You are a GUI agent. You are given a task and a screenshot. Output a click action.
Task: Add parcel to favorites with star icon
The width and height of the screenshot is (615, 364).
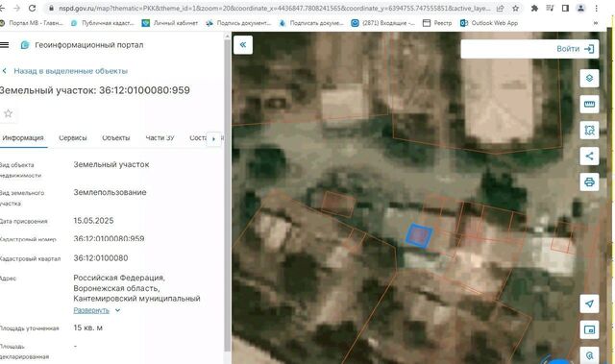(x=8, y=113)
